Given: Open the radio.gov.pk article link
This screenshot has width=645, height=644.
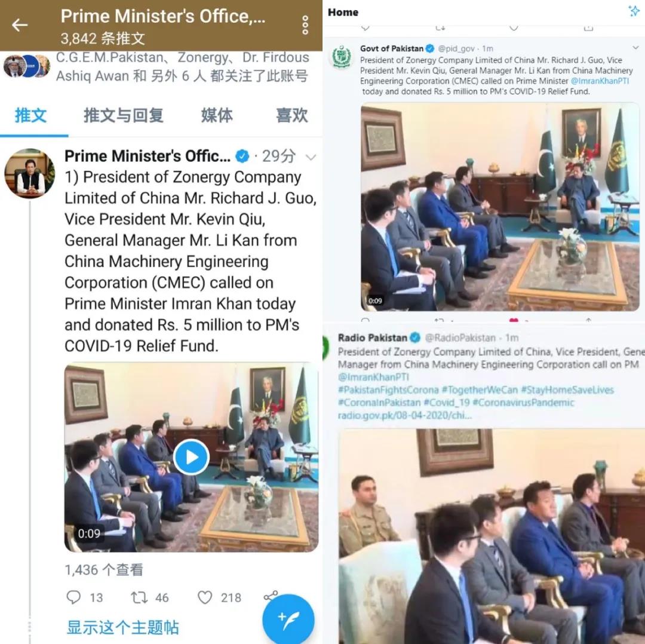Looking at the screenshot, I should tap(404, 415).
